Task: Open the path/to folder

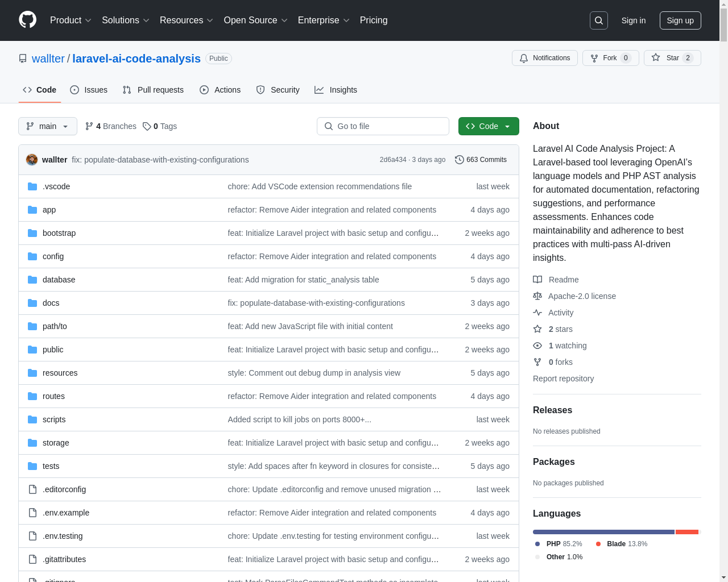Action: (55, 326)
